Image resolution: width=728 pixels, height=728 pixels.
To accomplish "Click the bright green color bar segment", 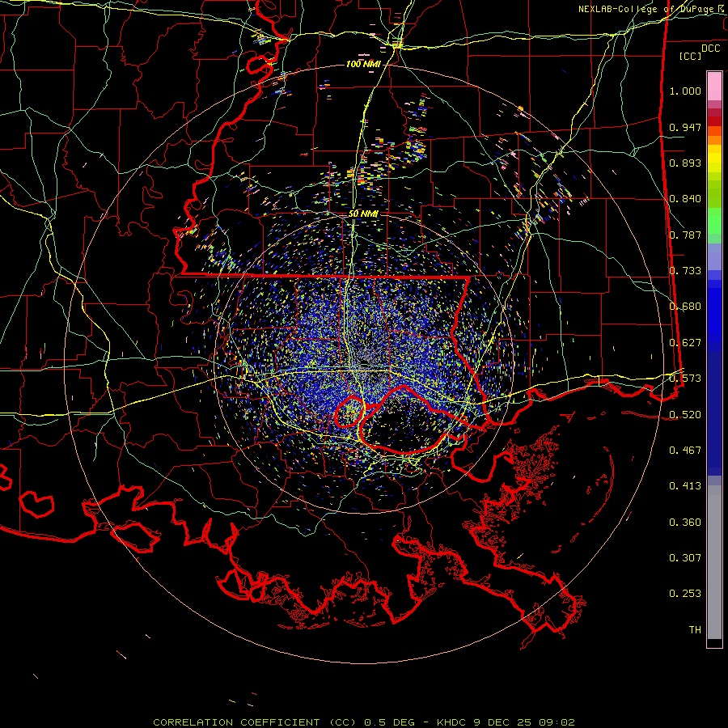I will (x=714, y=221).
